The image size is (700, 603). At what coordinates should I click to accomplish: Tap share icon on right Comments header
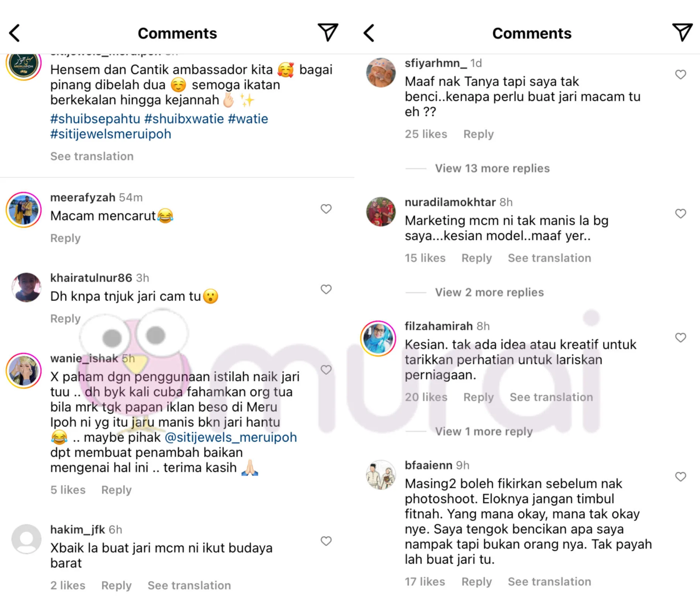pyautogui.click(x=682, y=32)
